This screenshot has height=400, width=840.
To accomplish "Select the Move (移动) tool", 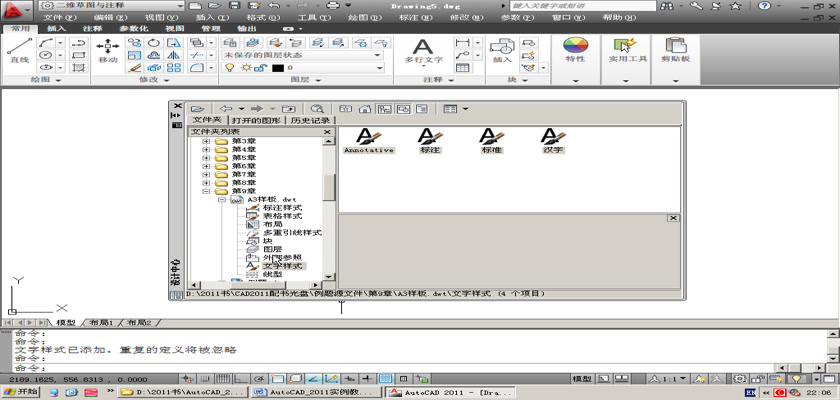I will tap(108, 52).
